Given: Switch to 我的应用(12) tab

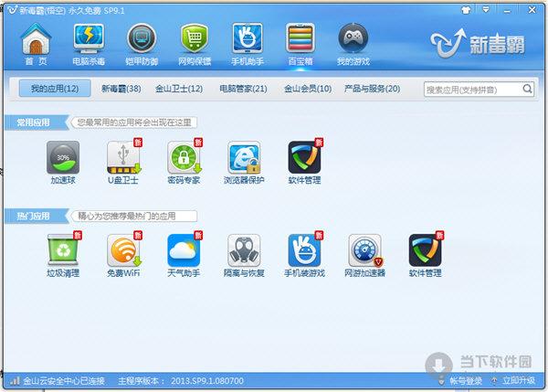Looking at the screenshot, I should click(x=55, y=89).
